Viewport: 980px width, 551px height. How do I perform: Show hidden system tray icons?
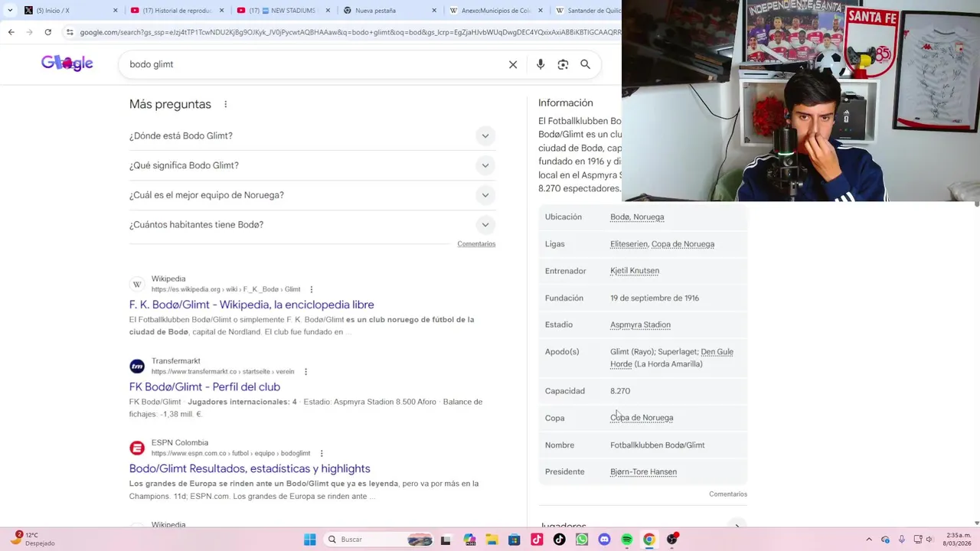pyautogui.click(x=868, y=540)
